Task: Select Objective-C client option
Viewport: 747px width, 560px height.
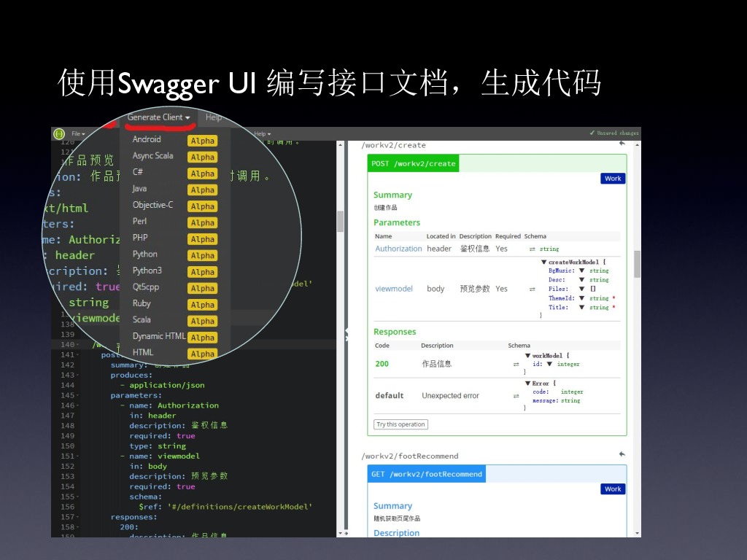Action: point(153,205)
